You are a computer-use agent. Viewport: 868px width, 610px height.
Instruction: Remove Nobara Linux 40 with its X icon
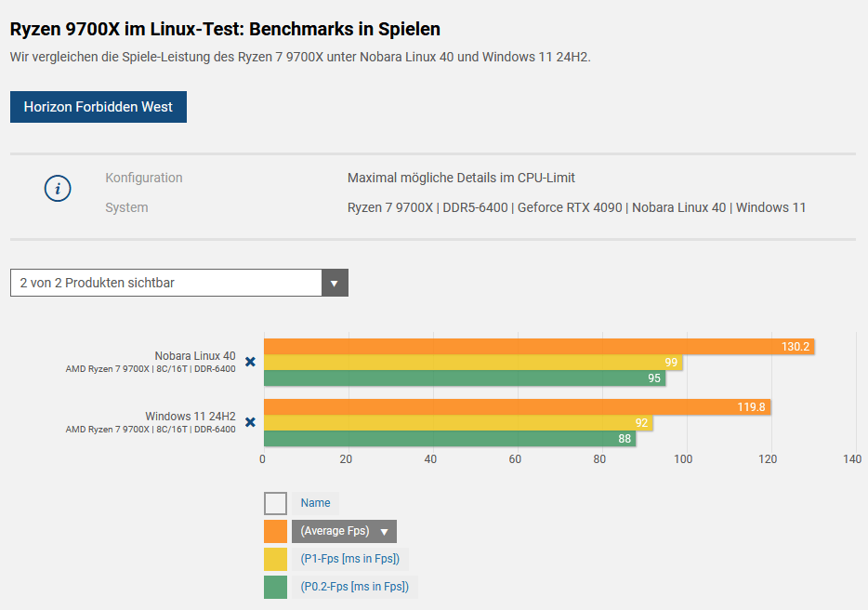(x=250, y=362)
